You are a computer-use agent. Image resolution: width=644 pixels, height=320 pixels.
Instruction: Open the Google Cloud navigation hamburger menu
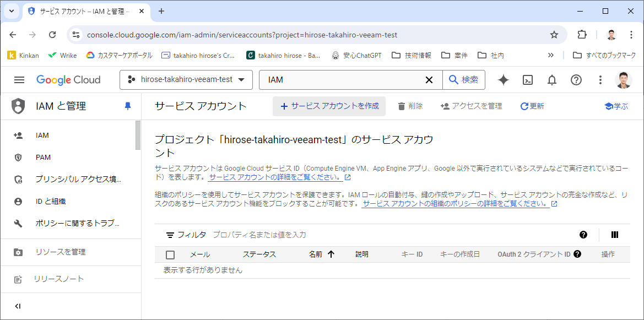click(x=19, y=80)
